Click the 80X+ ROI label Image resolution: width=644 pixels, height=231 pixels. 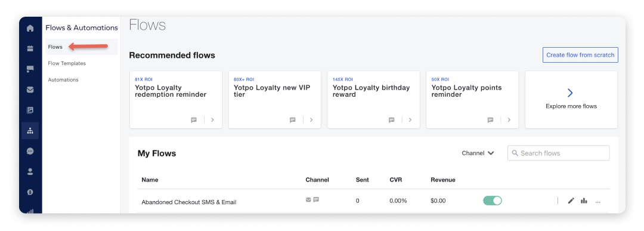coord(244,79)
